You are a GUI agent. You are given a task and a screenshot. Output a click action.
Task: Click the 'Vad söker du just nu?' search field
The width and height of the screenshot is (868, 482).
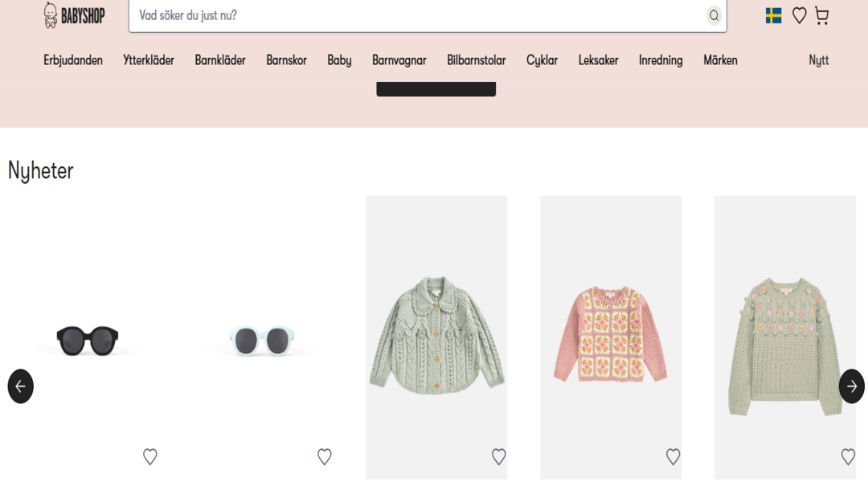[416, 15]
